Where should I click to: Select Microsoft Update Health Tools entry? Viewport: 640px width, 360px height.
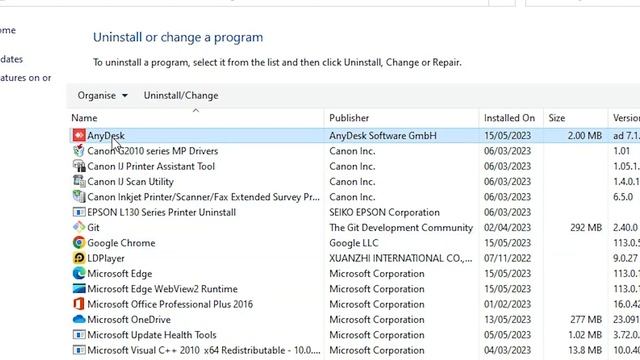(x=152, y=335)
